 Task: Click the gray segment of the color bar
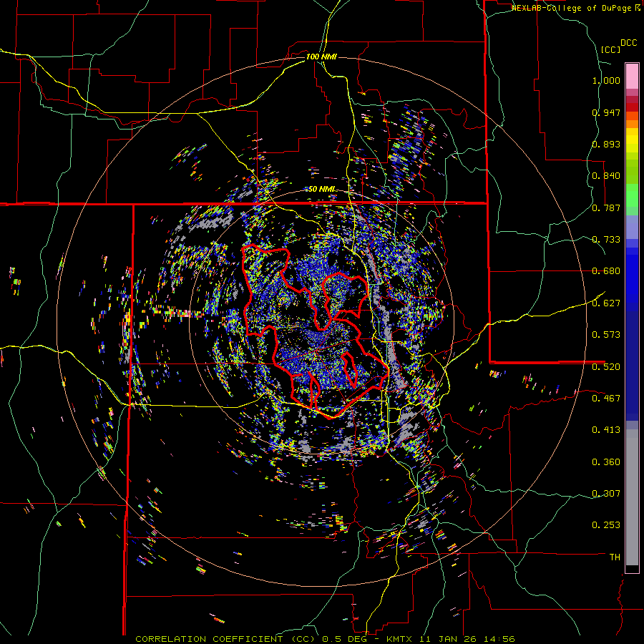coord(632,497)
